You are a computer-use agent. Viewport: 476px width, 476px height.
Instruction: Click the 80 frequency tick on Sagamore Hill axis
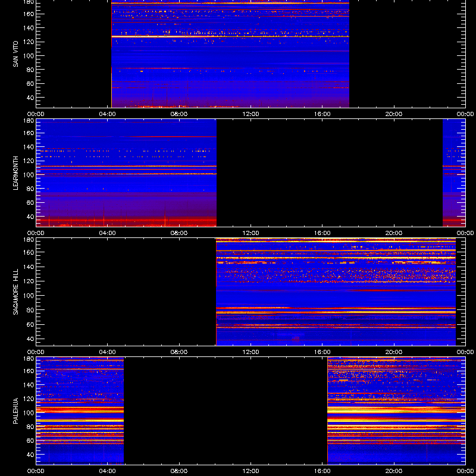31,310
